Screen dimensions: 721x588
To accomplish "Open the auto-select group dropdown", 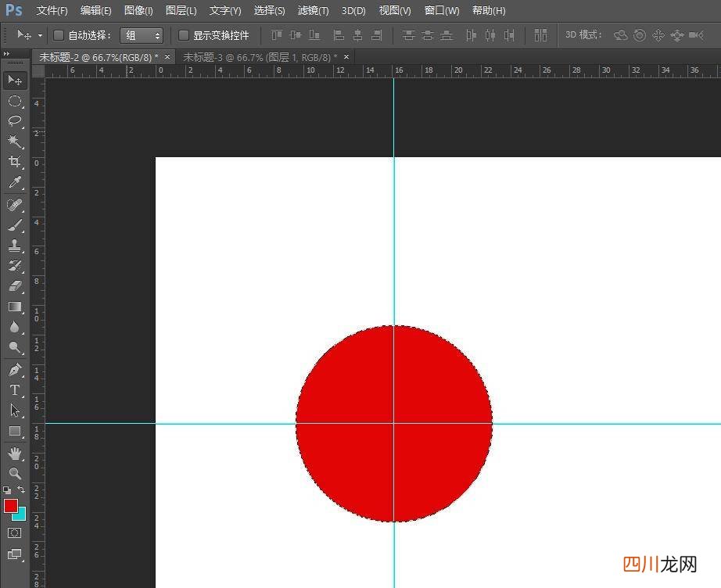I will [142, 35].
